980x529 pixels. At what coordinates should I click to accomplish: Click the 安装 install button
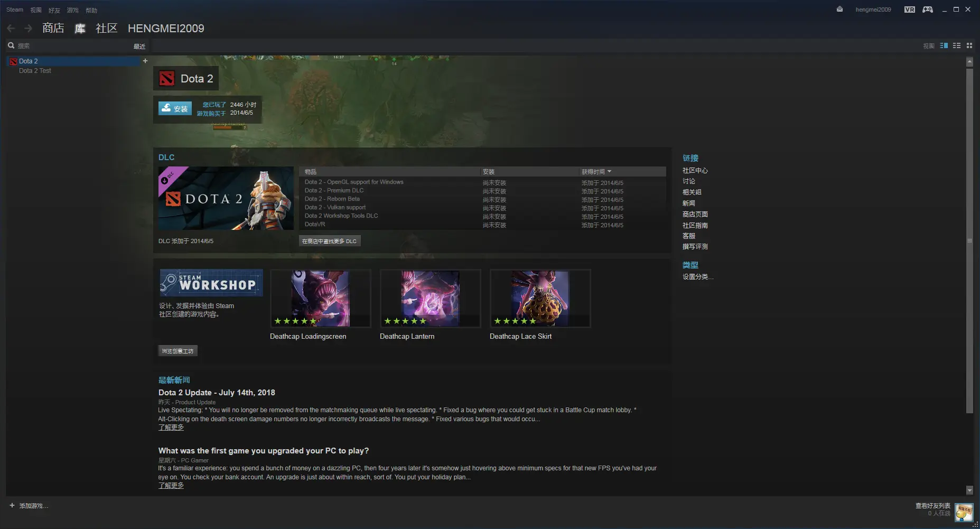click(175, 108)
